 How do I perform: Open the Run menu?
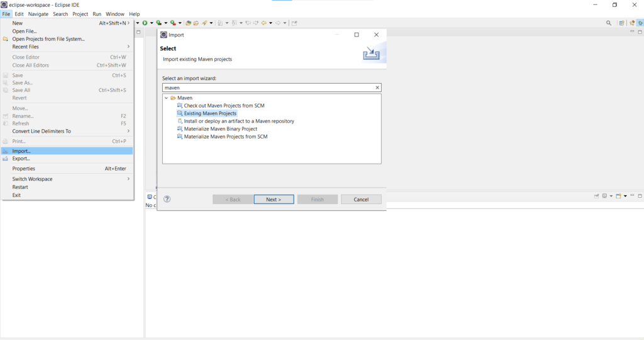pyautogui.click(x=97, y=14)
